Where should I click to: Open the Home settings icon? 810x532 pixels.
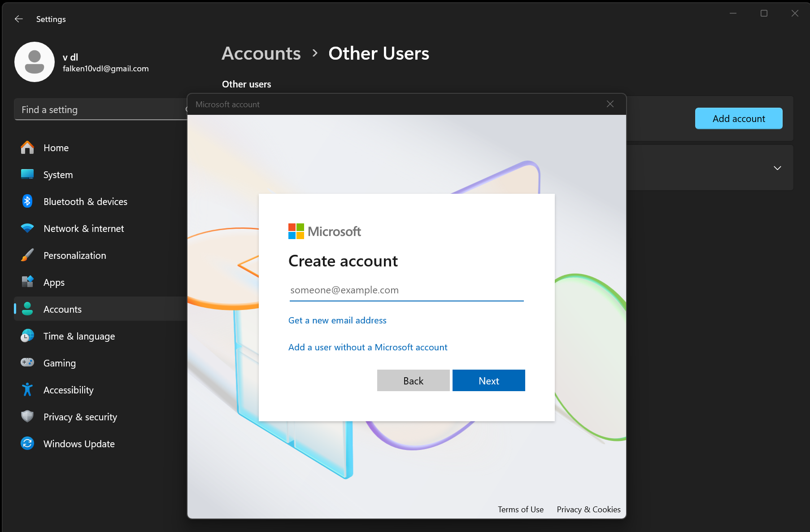click(x=27, y=148)
